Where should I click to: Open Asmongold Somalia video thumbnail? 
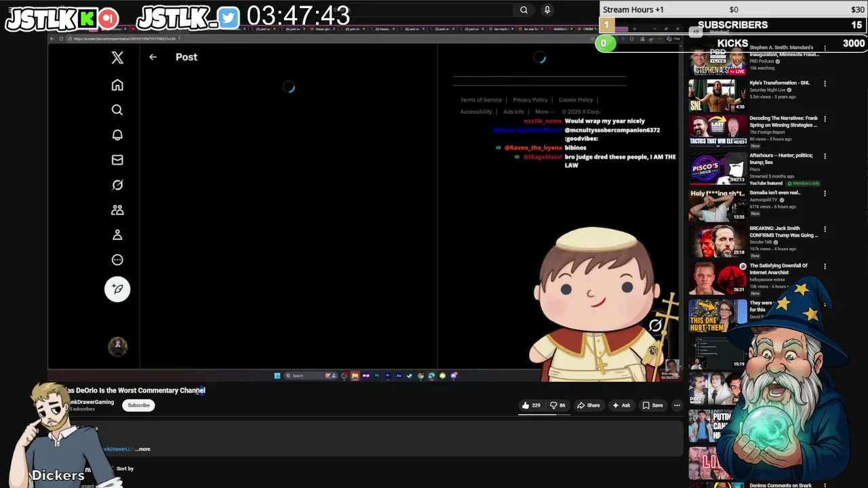tap(717, 205)
